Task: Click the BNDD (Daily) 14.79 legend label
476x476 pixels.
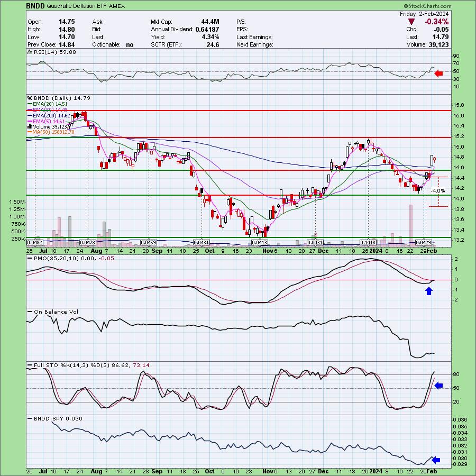Action: click(59, 98)
